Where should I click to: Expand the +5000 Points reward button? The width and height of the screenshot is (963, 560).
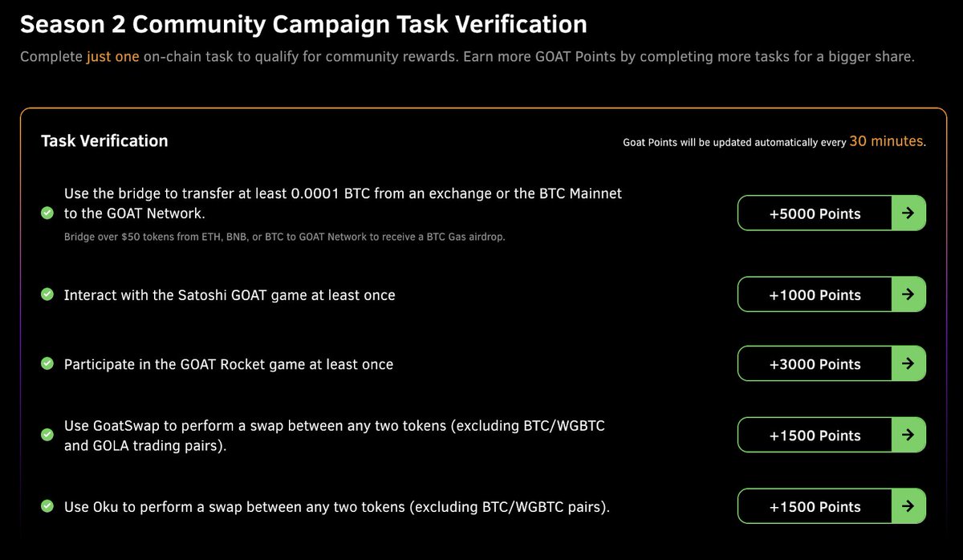tap(814, 213)
